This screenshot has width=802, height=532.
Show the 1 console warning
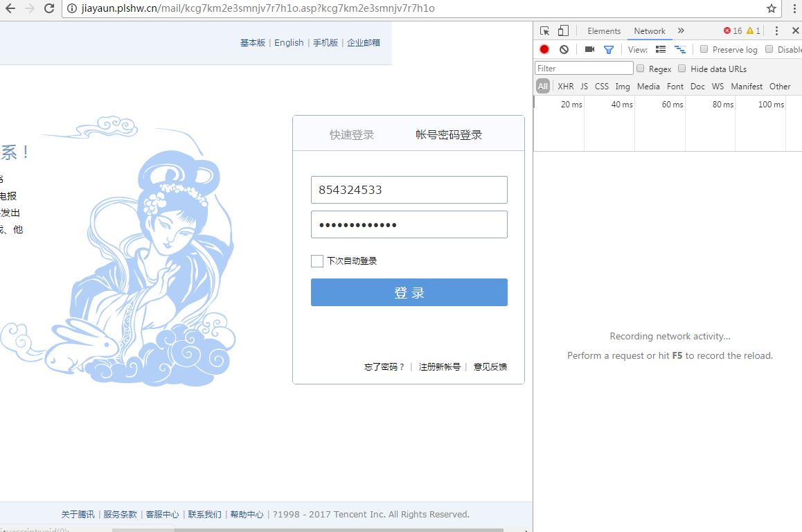754,30
